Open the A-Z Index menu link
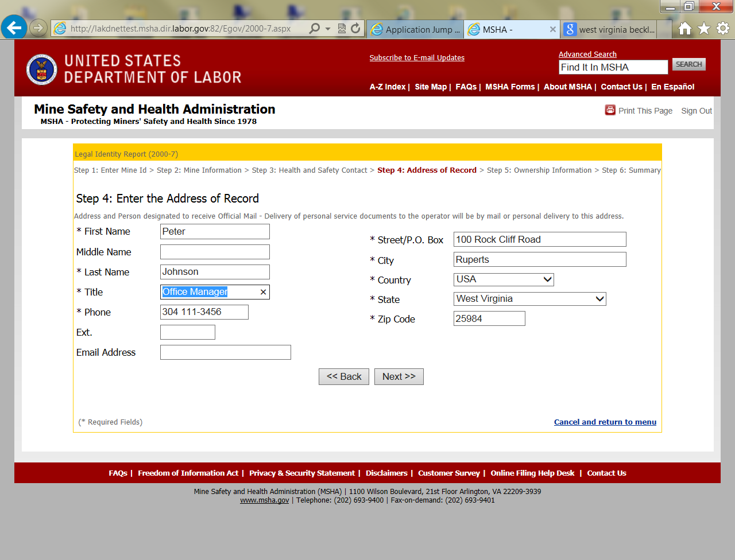The height and width of the screenshot is (560, 735). pyautogui.click(x=388, y=87)
